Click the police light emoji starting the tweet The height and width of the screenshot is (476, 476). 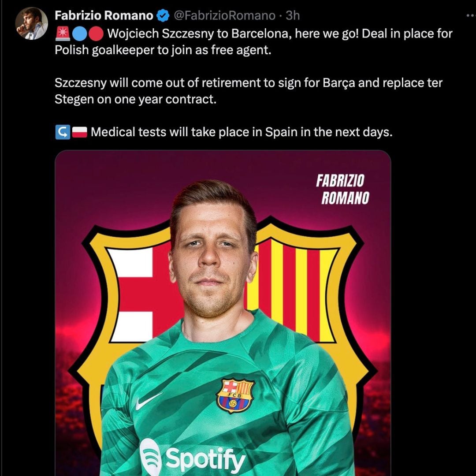coord(62,33)
